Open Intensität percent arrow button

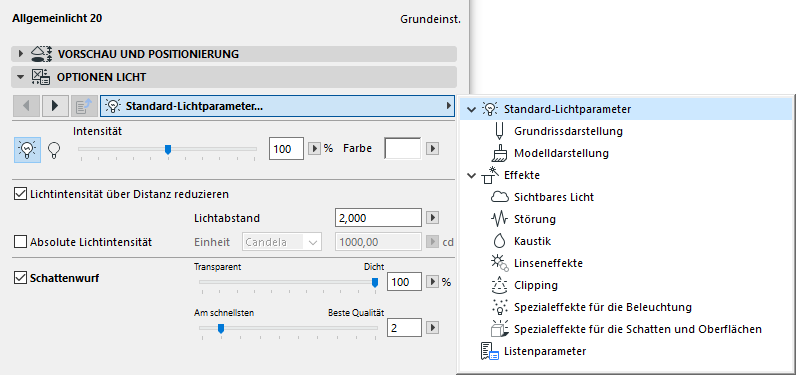315,149
